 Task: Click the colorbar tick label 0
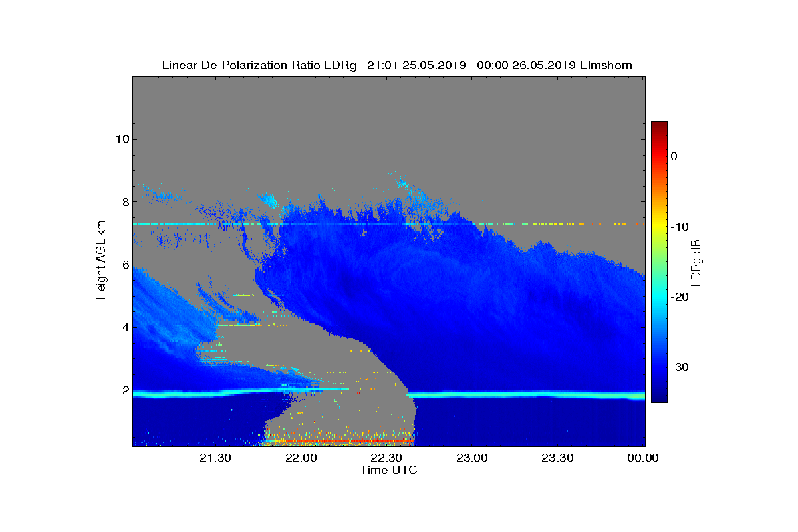click(674, 156)
